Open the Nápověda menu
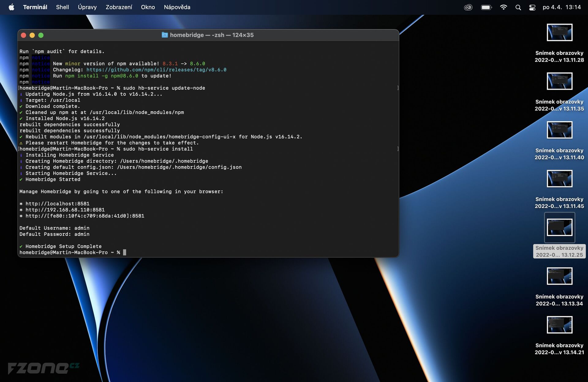Screen dimensions: 588x382 click(177, 7)
